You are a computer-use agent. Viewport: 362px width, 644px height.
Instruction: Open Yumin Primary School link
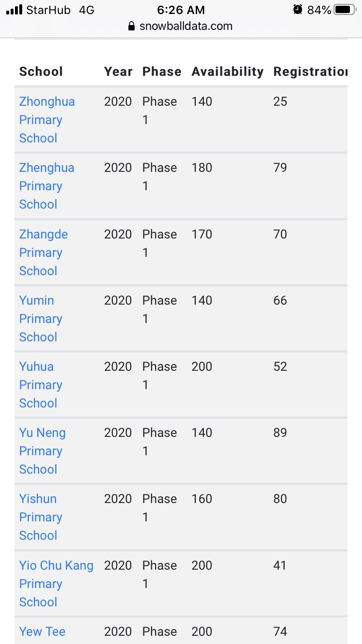pyautogui.click(x=41, y=319)
